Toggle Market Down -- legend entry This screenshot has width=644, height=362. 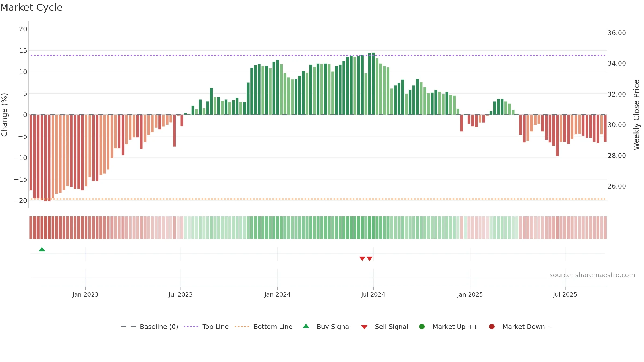[520, 327]
